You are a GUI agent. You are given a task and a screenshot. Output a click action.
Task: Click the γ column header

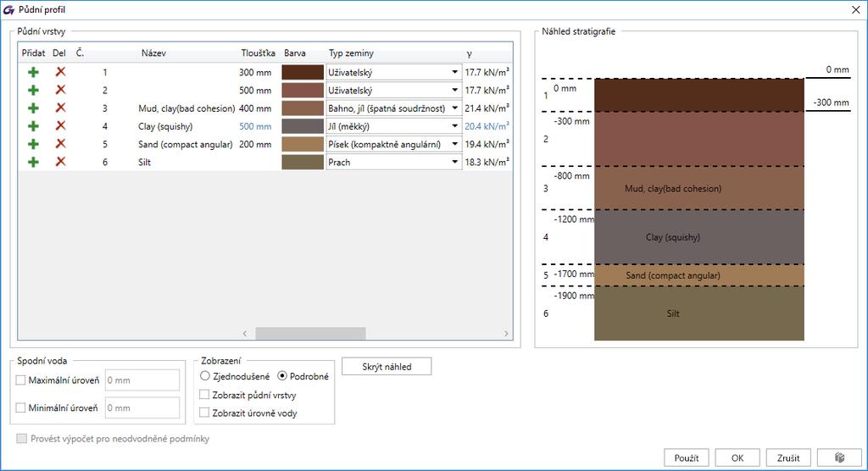470,53
